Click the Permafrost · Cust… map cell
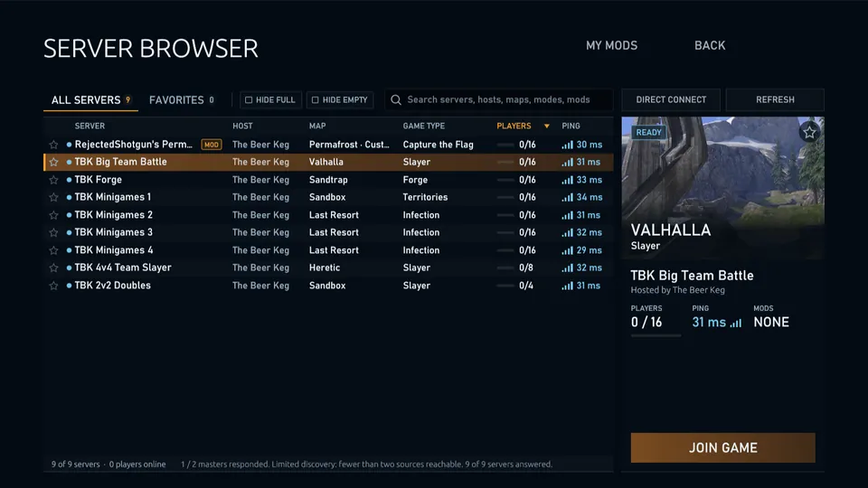Viewport: 868px width, 488px height. click(349, 145)
